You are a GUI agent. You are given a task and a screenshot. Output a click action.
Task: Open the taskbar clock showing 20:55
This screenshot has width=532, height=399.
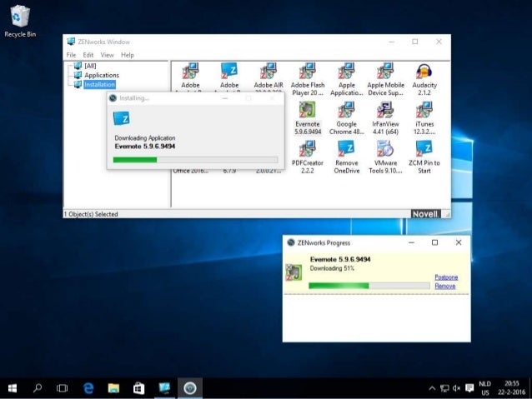pyautogui.click(x=512, y=388)
